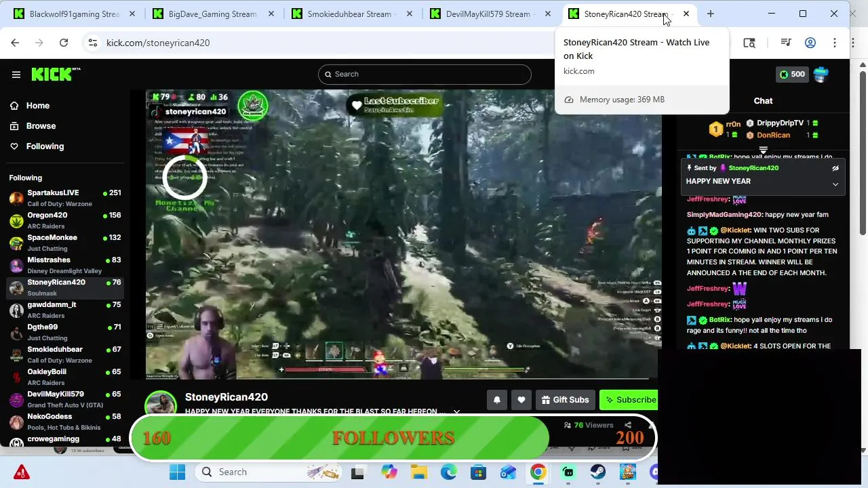Open red weather alert taskbar widget
868x488 pixels.
click(x=21, y=472)
